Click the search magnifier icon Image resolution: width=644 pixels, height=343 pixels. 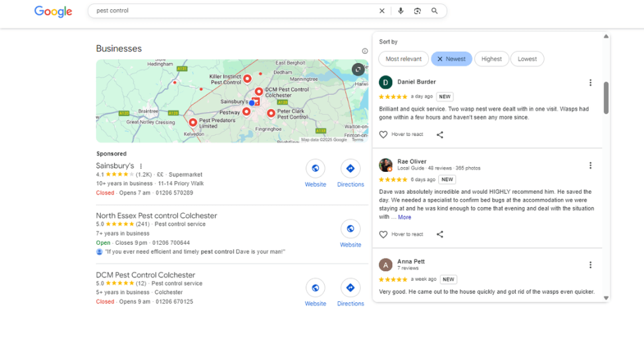tap(434, 11)
